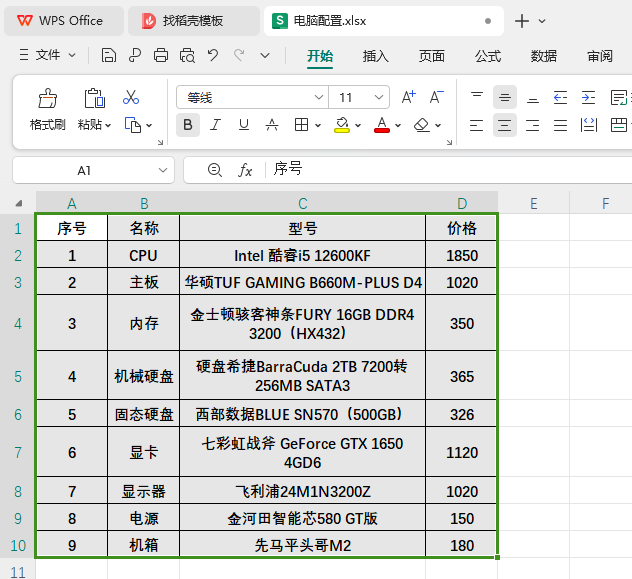Click the borders grid icon
The image size is (632, 579).
pos(301,125)
